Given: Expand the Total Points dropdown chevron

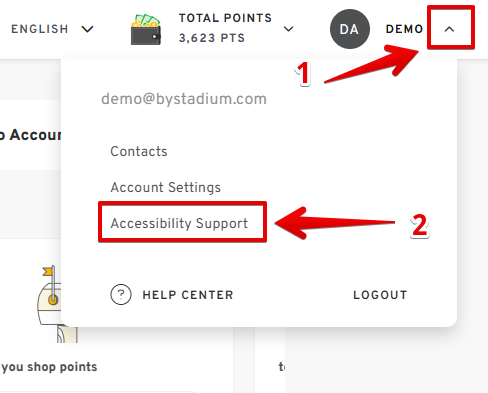Looking at the screenshot, I should point(288,29).
